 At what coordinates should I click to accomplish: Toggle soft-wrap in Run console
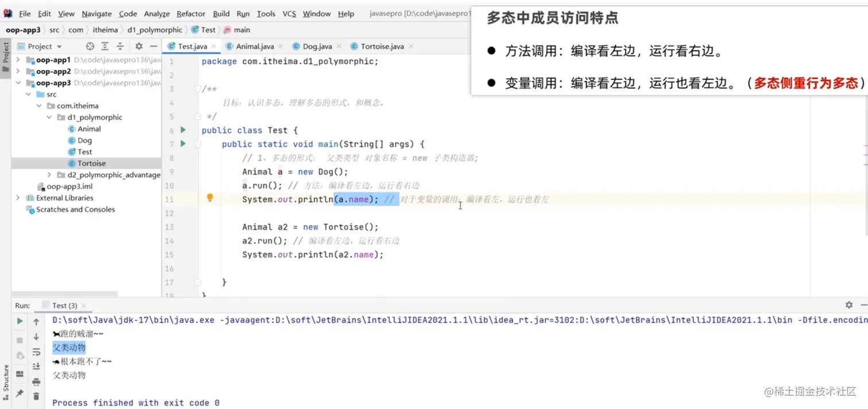(36, 352)
